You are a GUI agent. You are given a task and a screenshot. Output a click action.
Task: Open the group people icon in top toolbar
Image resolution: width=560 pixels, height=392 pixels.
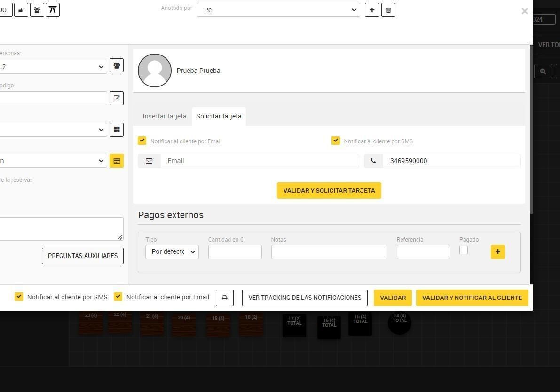[37, 10]
